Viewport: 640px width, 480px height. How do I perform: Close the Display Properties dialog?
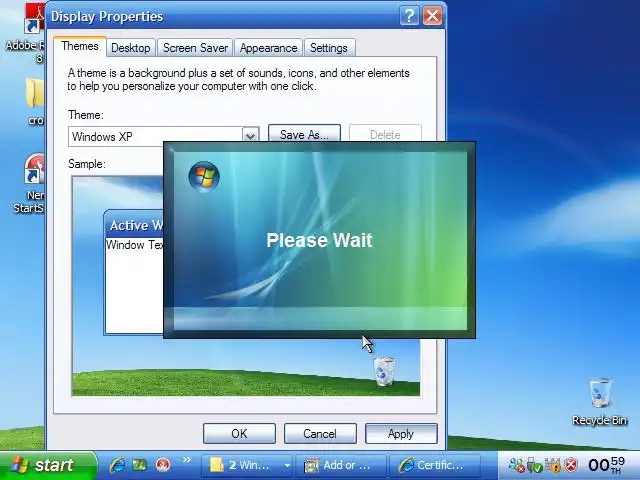pyautogui.click(x=432, y=16)
